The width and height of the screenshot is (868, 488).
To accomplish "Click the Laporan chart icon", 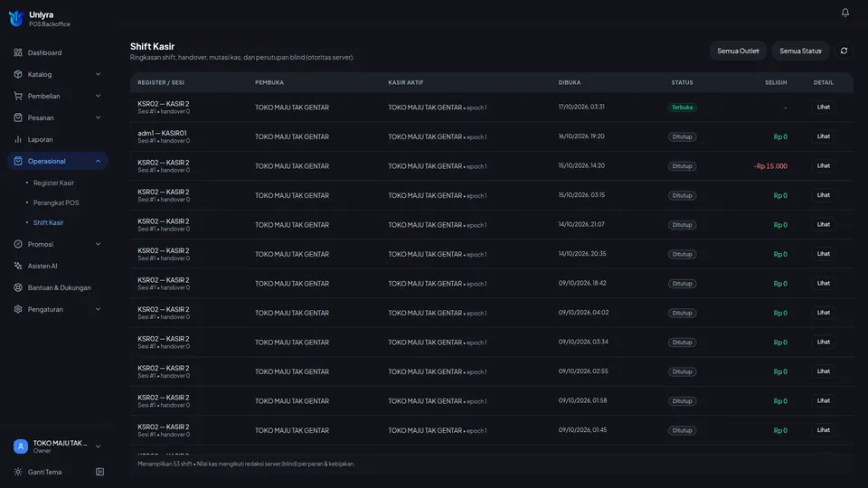I will coord(18,139).
